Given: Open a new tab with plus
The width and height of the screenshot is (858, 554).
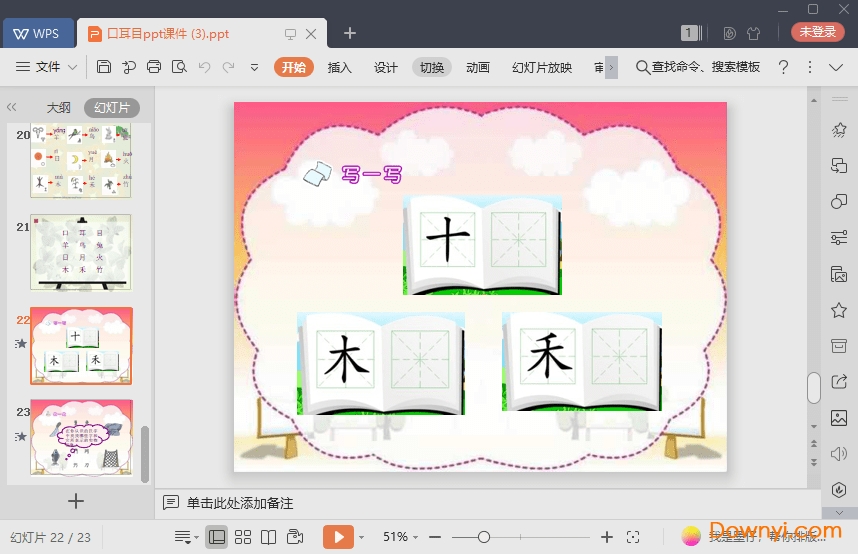Looking at the screenshot, I should (350, 33).
